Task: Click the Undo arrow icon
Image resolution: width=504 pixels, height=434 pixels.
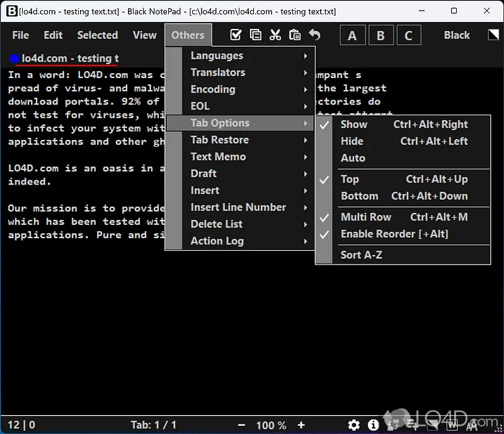Action: point(314,35)
